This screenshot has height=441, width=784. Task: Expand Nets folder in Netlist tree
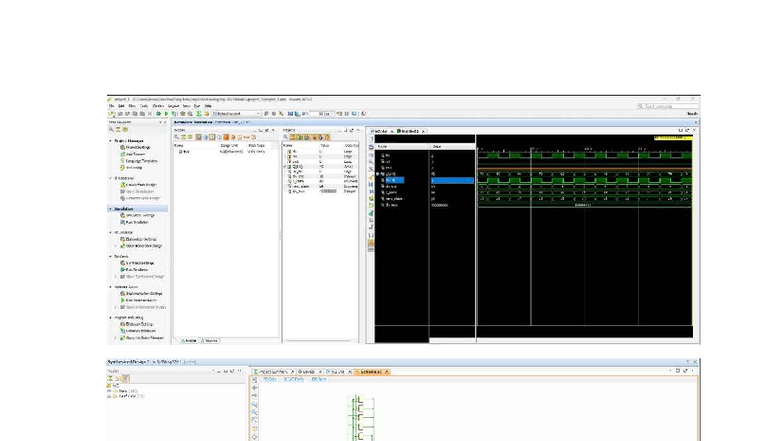click(x=109, y=391)
